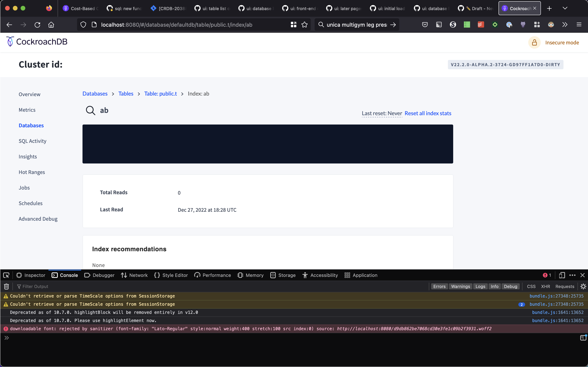Open the browser home page icon
The width and height of the screenshot is (588, 367).
[51, 25]
